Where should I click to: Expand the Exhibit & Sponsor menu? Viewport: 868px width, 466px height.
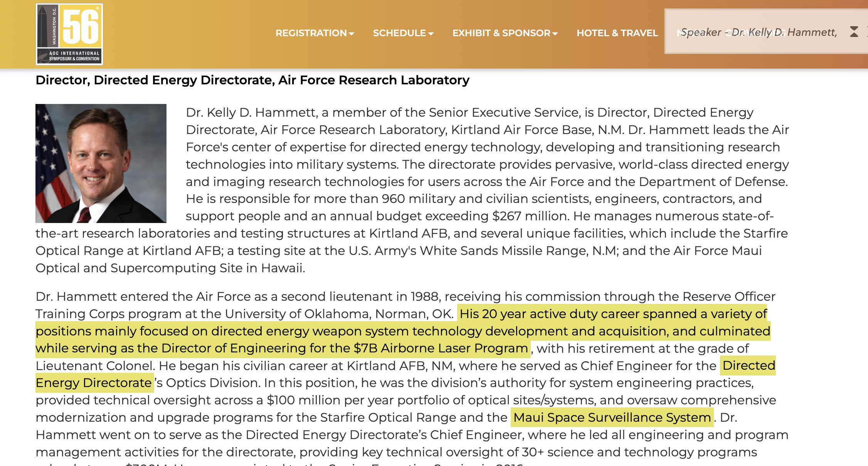click(505, 33)
